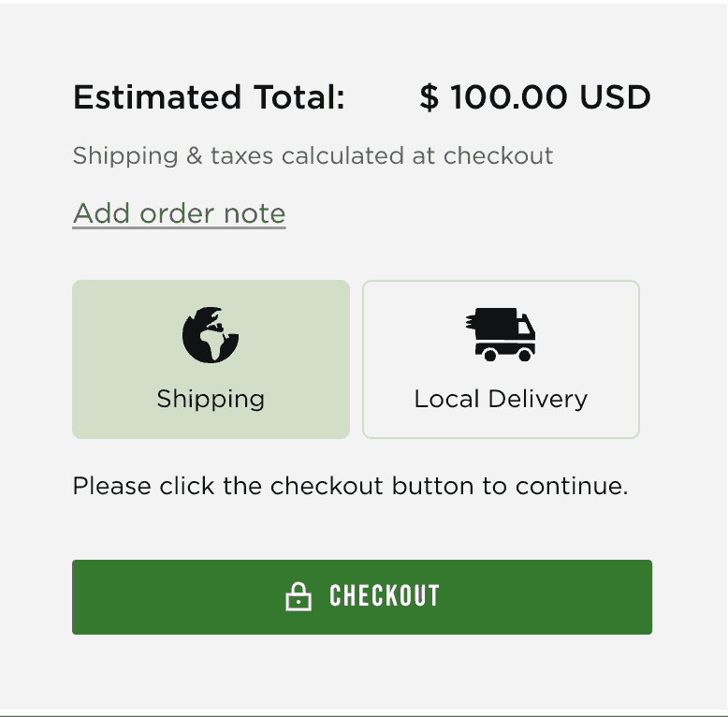Click the "Shipping" label text
Image resolution: width=728 pixels, height=717 pixels.
tap(211, 399)
